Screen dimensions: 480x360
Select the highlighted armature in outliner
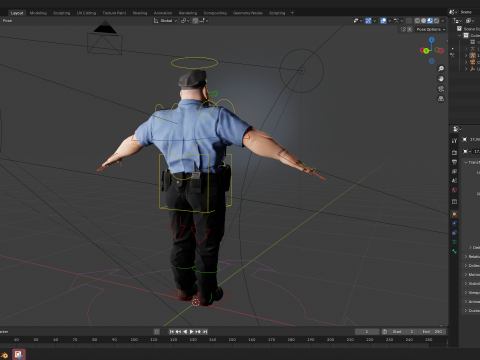(473, 55)
